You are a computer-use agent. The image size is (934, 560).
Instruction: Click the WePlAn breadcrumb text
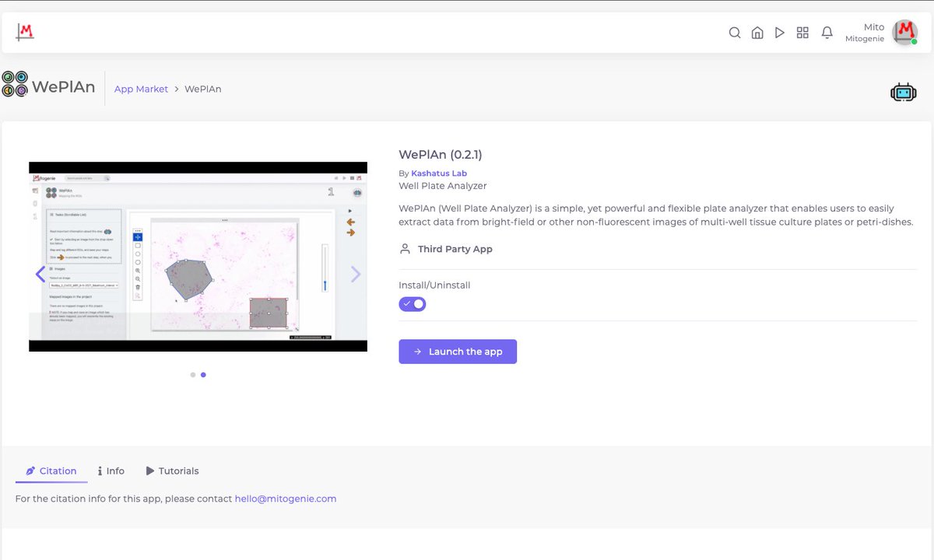203,89
